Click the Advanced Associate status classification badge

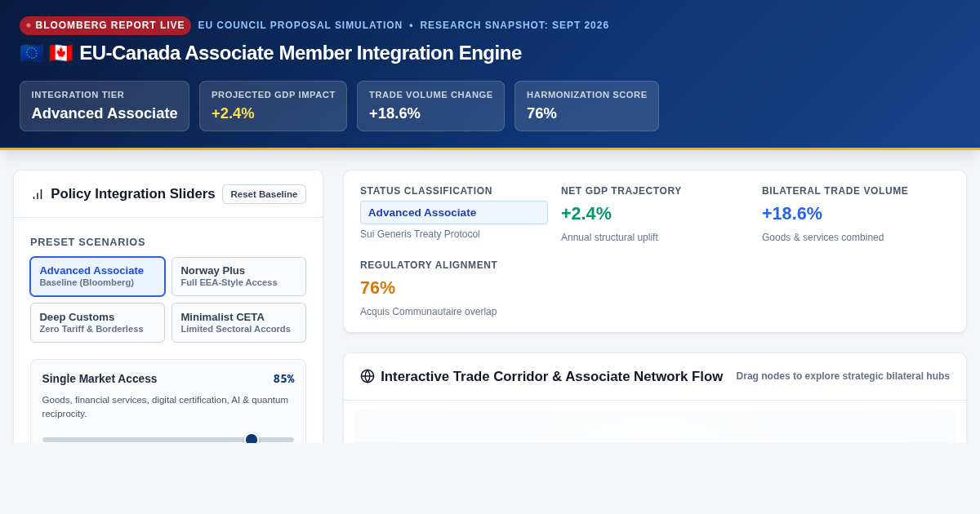pos(454,212)
